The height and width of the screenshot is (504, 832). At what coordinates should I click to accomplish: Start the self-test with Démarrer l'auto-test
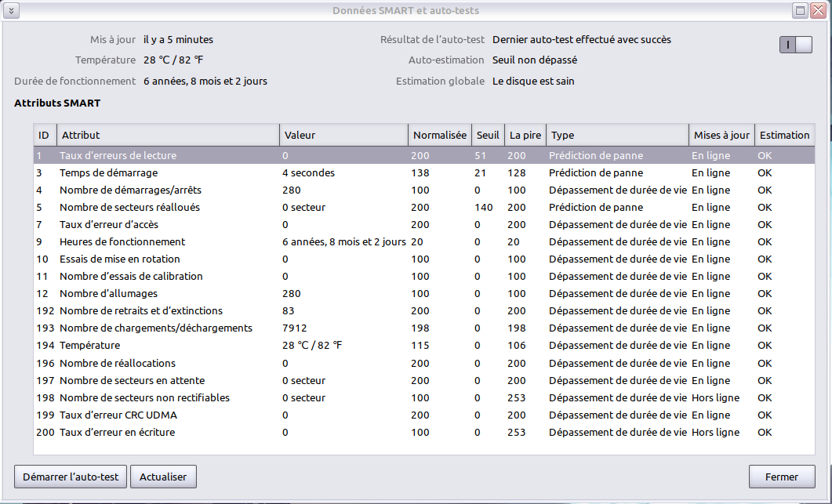[71, 477]
